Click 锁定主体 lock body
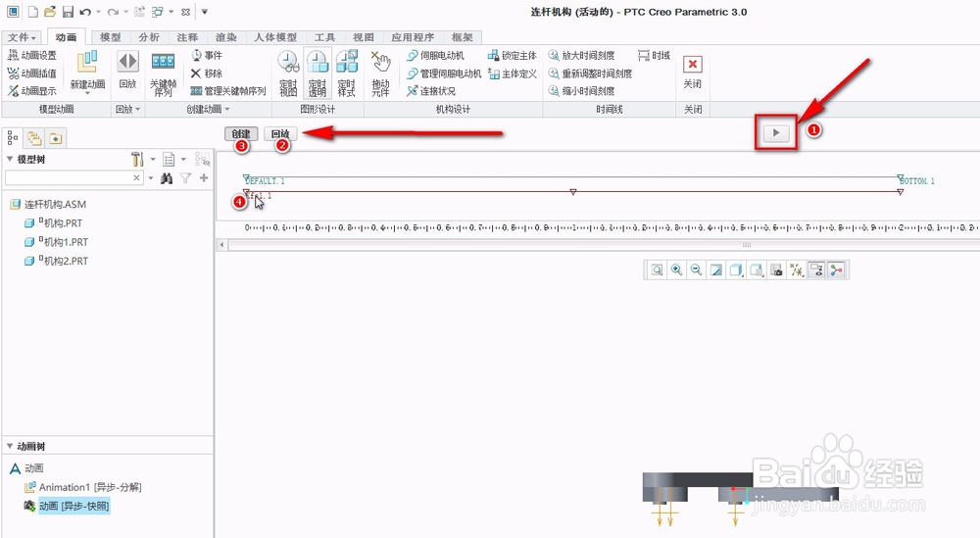 (x=513, y=56)
